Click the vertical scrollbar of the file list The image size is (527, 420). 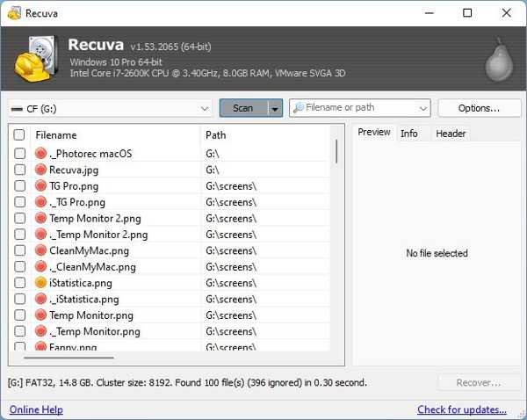click(336, 151)
